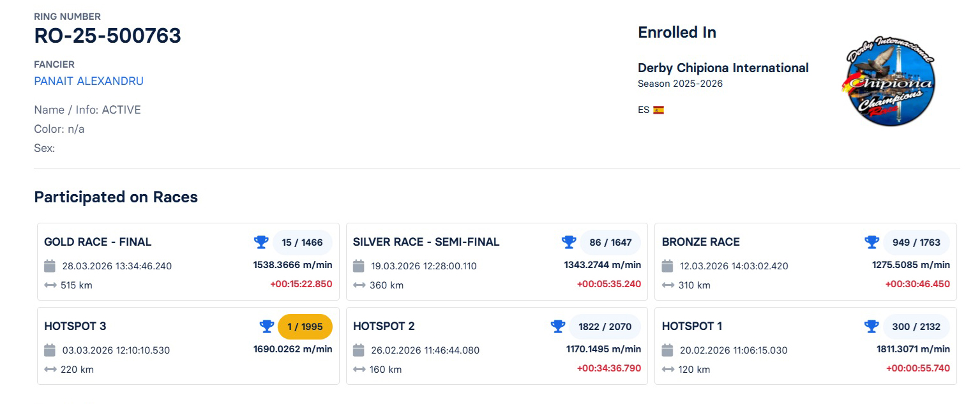This screenshot has width=980, height=404.
Task: Click the gold 1 / 1995 rank badge
Action: pos(305,326)
